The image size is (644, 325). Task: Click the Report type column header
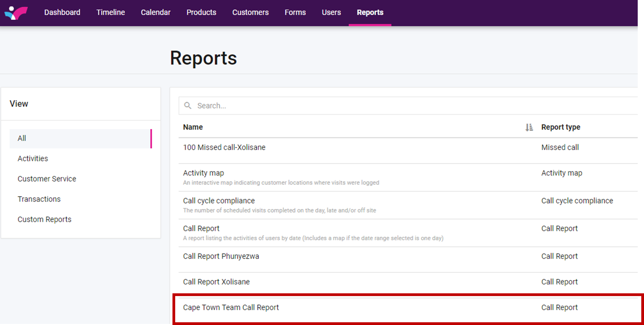pos(560,127)
